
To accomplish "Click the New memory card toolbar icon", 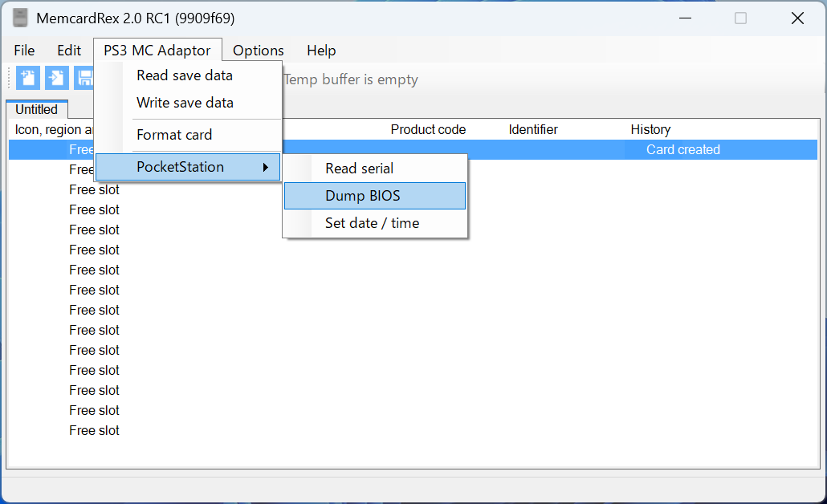I will (x=28, y=79).
